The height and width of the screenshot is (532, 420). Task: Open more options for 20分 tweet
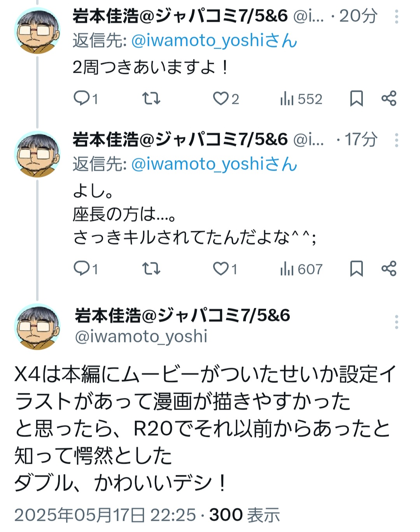(x=396, y=16)
